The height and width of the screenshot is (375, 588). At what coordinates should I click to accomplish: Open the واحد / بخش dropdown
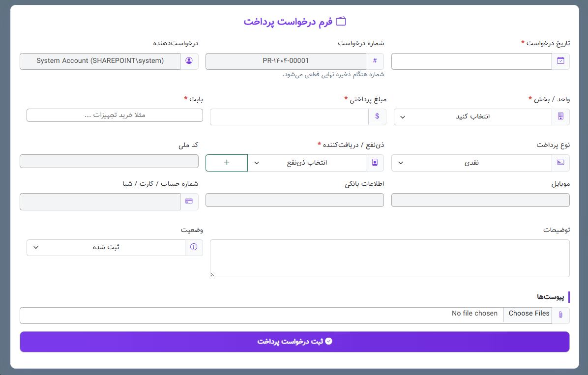click(472, 117)
